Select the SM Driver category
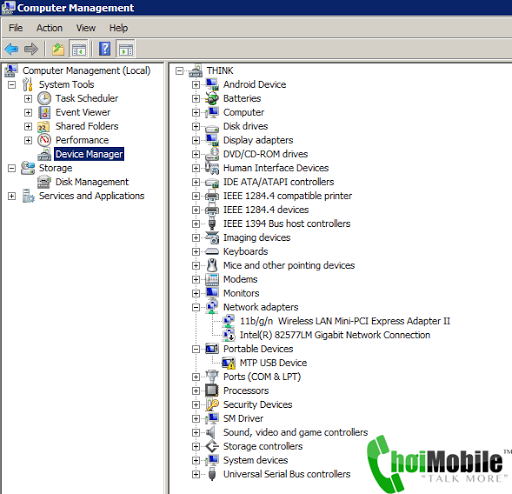This screenshot has width=512, height=494. click(243, 419)
